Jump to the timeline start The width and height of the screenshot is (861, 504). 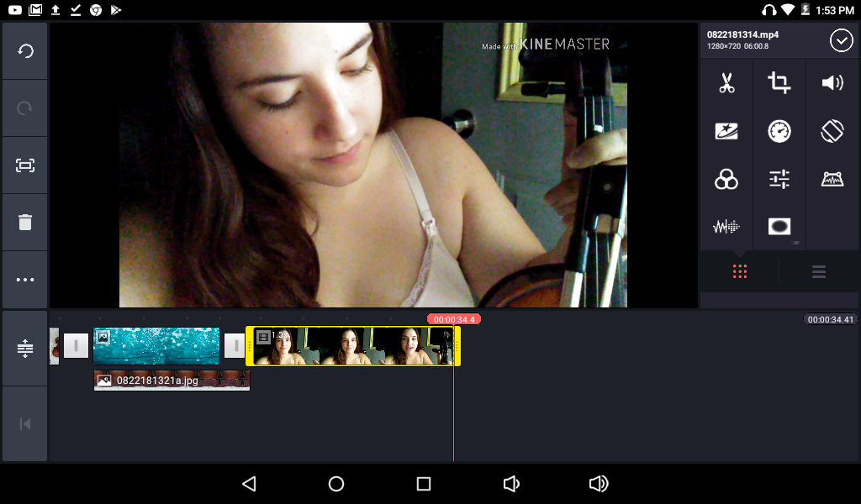click(x=25, y=423)
